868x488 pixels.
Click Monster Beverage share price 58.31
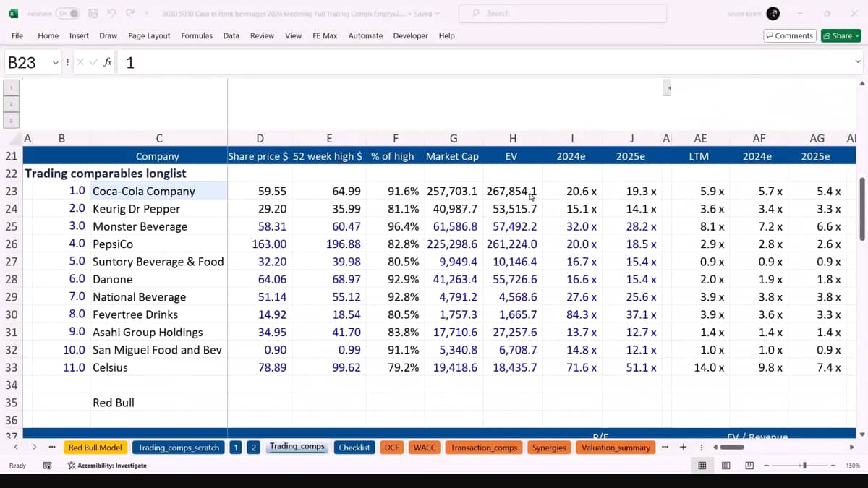pos(260,226)
